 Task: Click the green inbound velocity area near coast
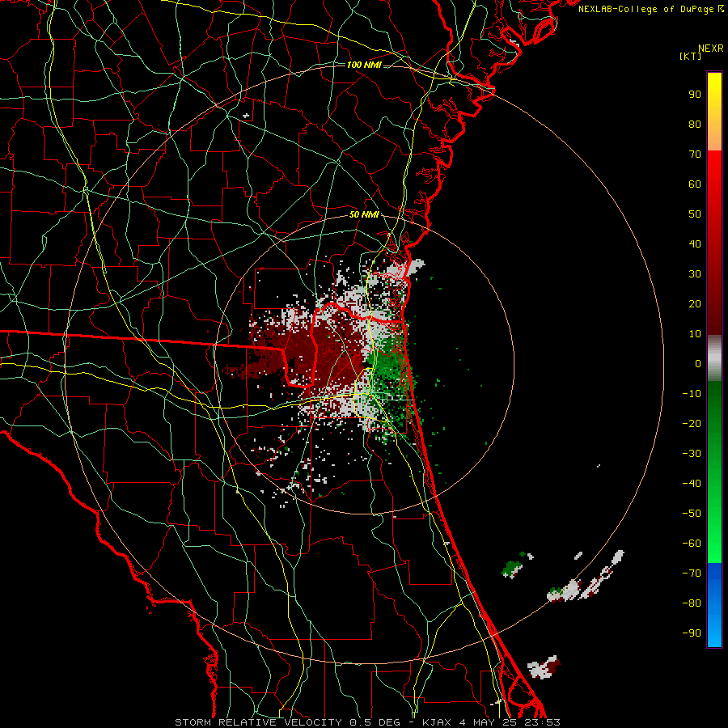[x=390, y=366]
